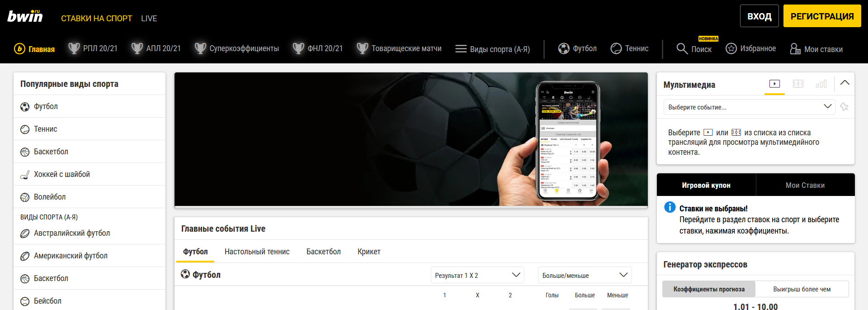Image resolution: width=868 pixels, height=310 pixels.
Task: Switch to the Игровой купон tab
Action: point(706,185)
